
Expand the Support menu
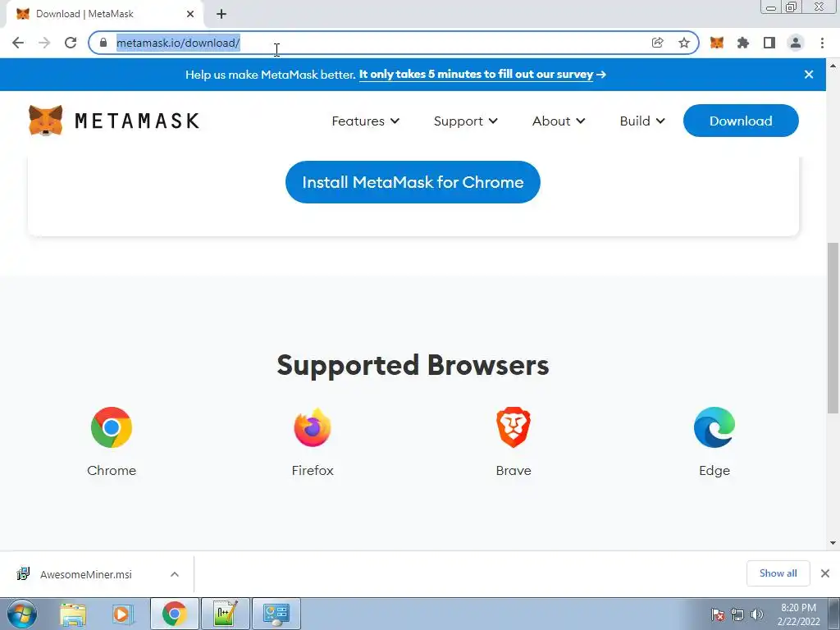coord(466,121)
